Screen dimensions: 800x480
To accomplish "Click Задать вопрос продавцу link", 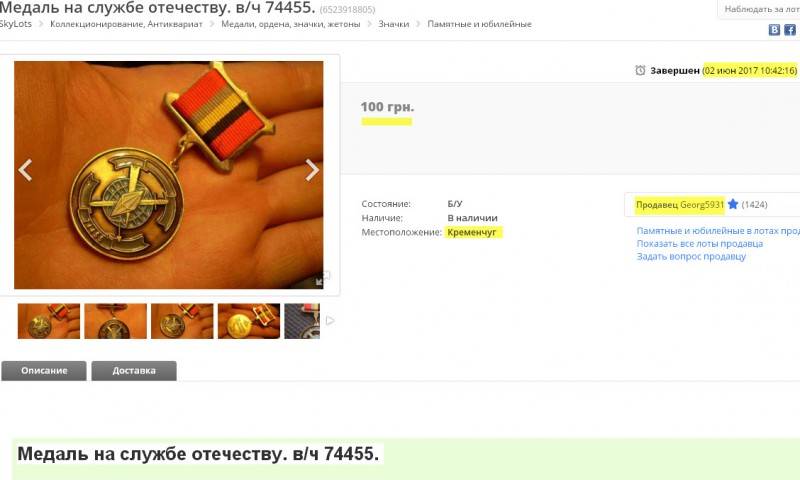I will 691,256.
